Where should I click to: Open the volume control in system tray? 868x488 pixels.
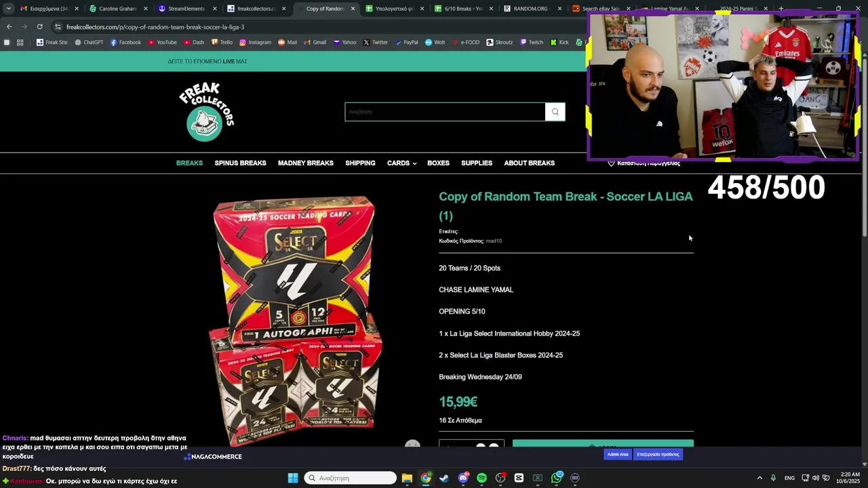click(x=816, y=478)
